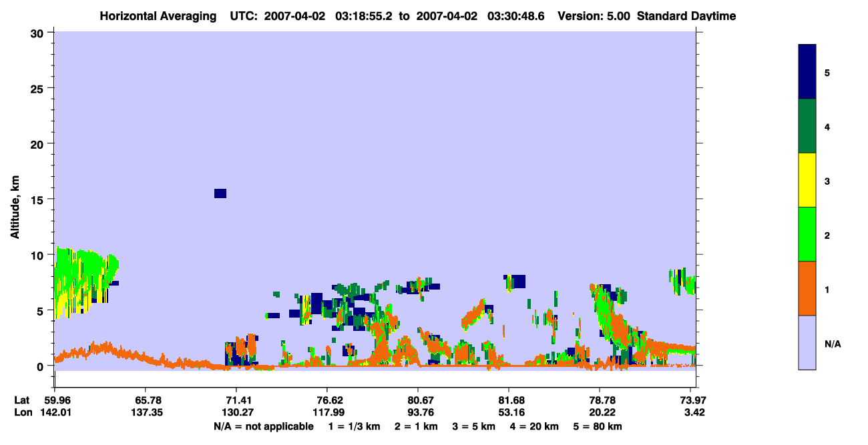Screen dimensions: 868x445
Task: Click the orange colorbar segment labeled 1
Action: click(807, 288)
